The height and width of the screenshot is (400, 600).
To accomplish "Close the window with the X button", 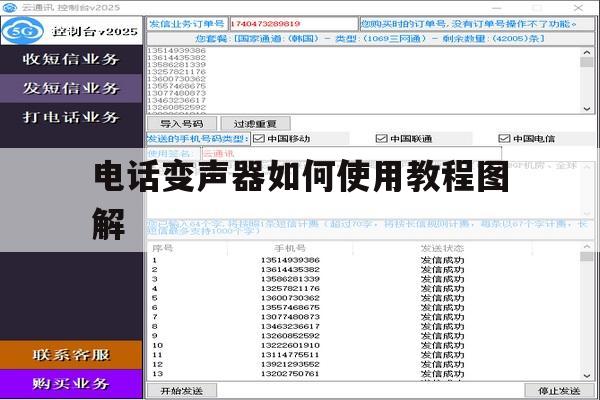I will tap(578, 7).
